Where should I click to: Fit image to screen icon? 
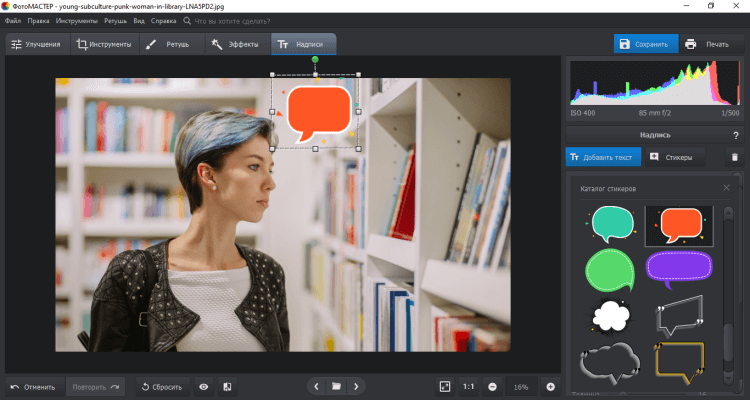445,386
